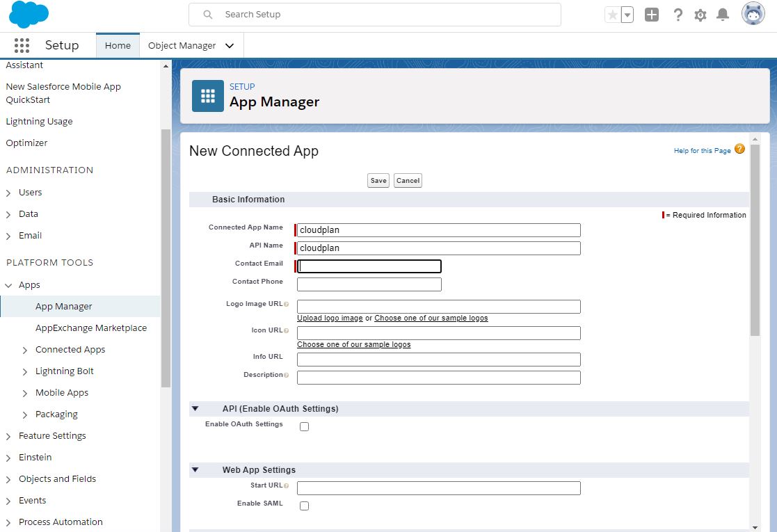Click inside the Contact Phone input field
Image resolution: width=777 pixels, height=532 pixels.
point(369,284)
